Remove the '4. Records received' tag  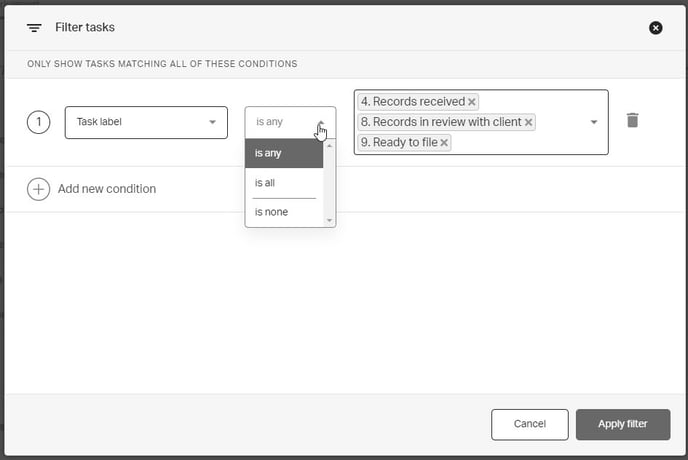(x=472, y=102)
